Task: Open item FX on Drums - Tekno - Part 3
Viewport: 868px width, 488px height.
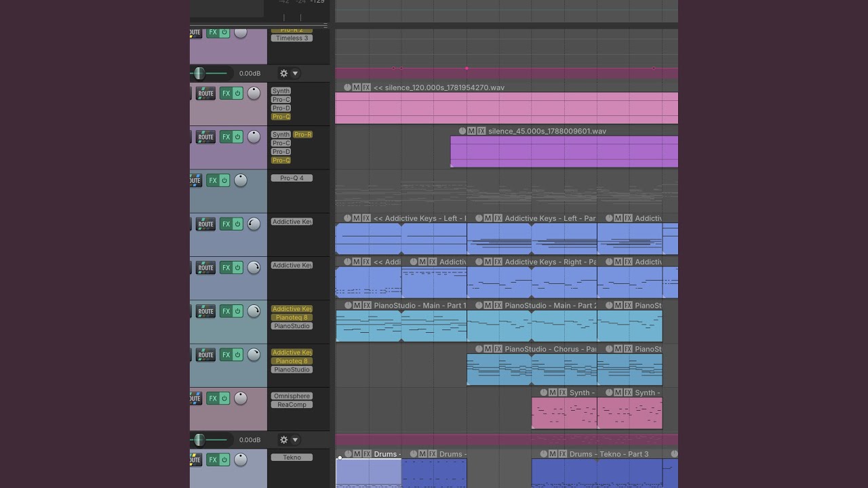Action: (562, 454)
